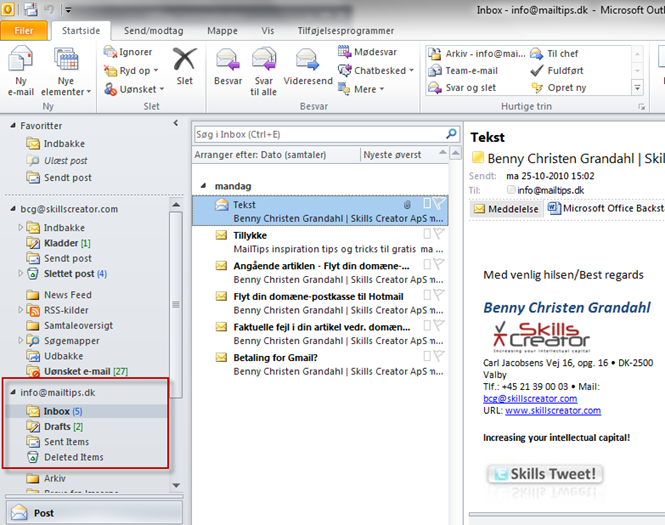Open the Mødesvar meeting reply
The width and height of the screenshot is (665, 525).
click(370, 52)
